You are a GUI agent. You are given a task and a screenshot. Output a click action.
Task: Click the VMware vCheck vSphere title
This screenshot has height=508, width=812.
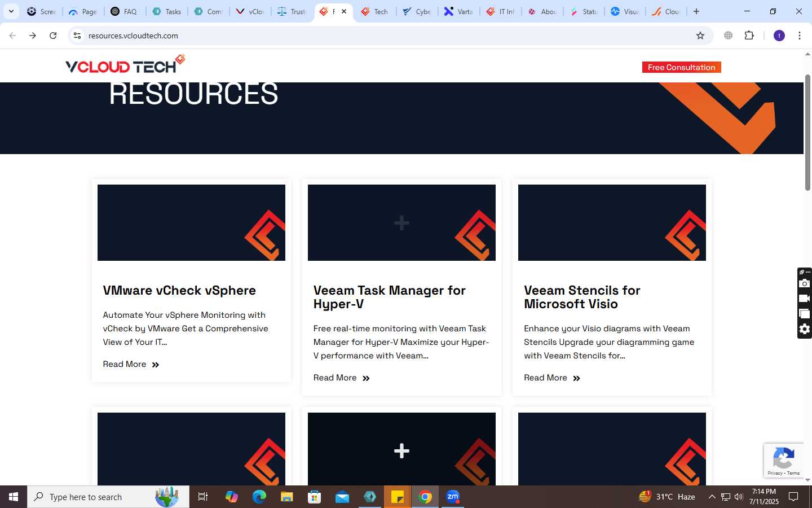179,290
